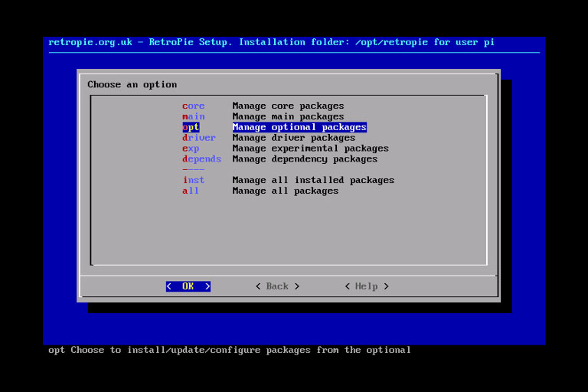
Task: Click 'Manage core packages' description
Action: 288,106
